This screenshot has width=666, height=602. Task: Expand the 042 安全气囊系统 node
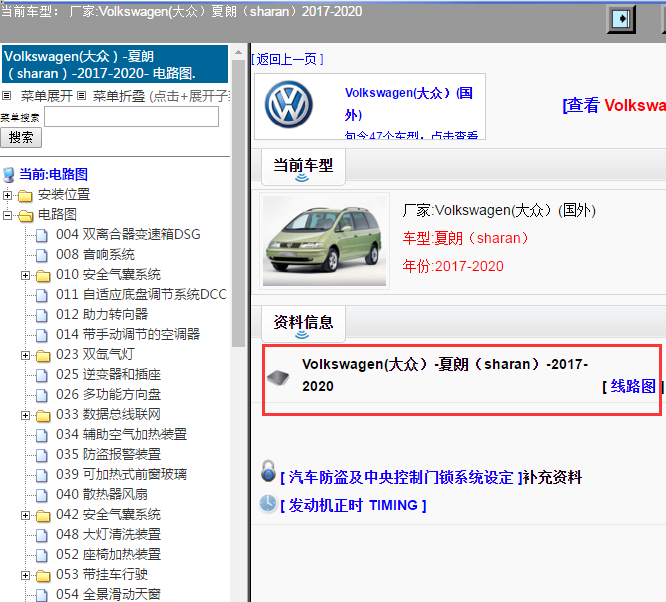(25, 516)
